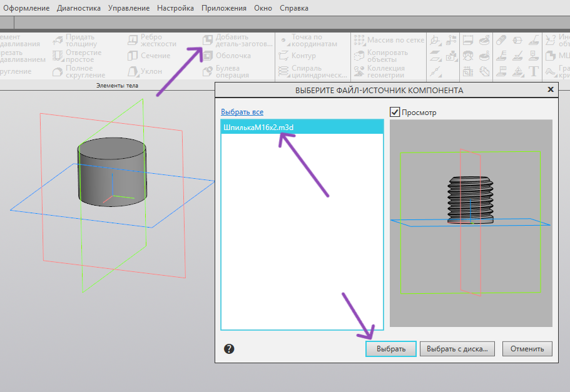Click the Булева операция tool icon
This screenshot has width=570, height=392.
pos(208,71)
